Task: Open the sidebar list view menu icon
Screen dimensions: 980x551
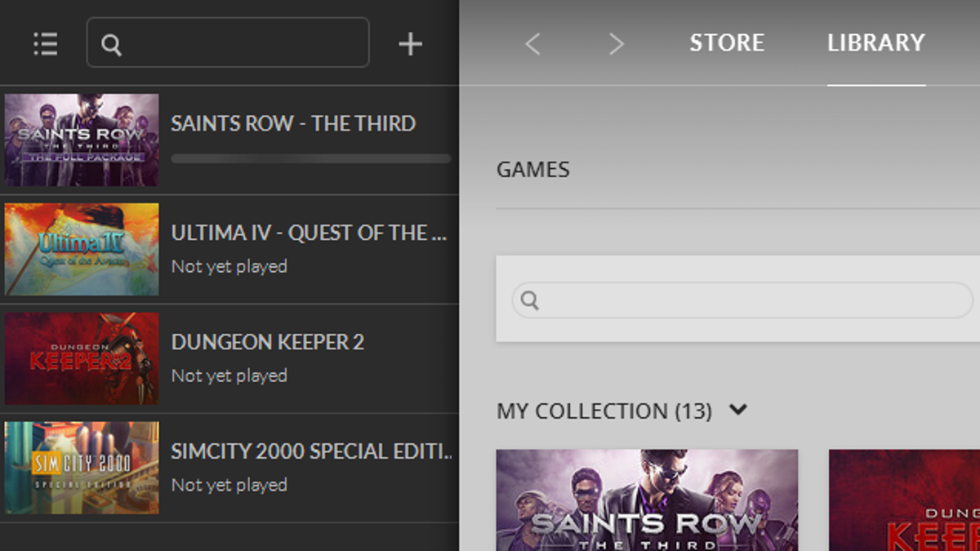Action: 46,44
